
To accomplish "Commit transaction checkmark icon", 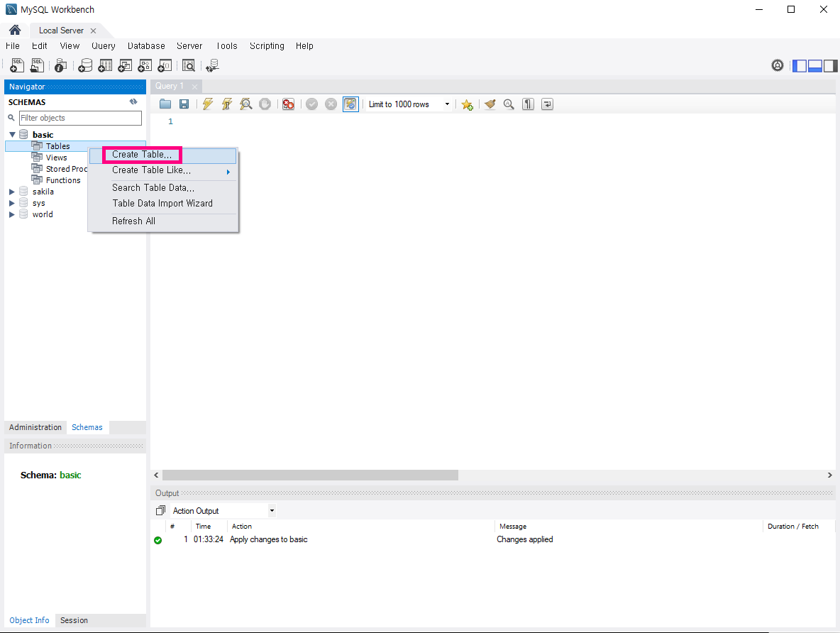I will tap(311, 104).
